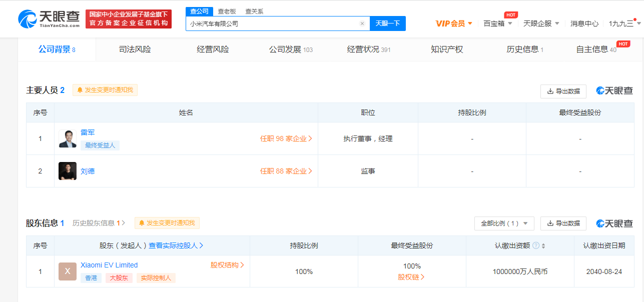This screenshot has width=644, height=302.
Task: Click the X avatar of Xiaomi EV Limited
Action: coord(68,271)
